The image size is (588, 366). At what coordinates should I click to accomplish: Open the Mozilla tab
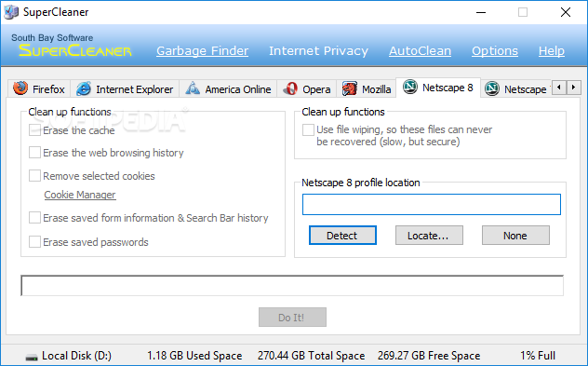click(x=366, y=89)
